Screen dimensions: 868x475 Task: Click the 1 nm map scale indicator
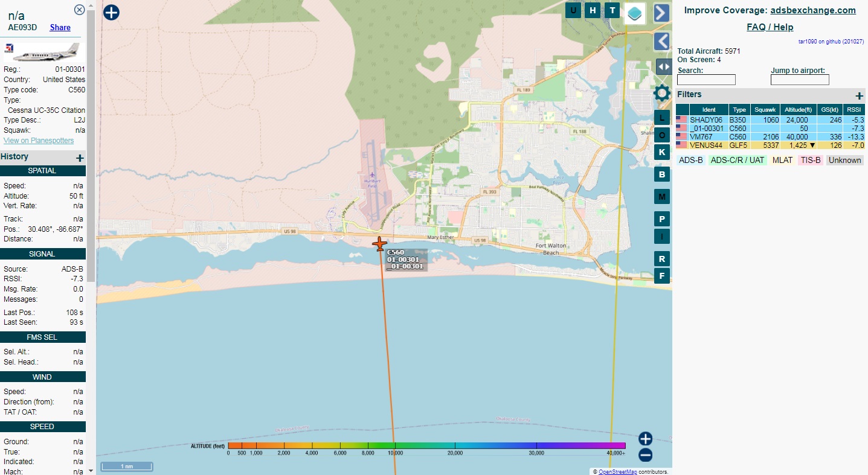click(126, 467)
